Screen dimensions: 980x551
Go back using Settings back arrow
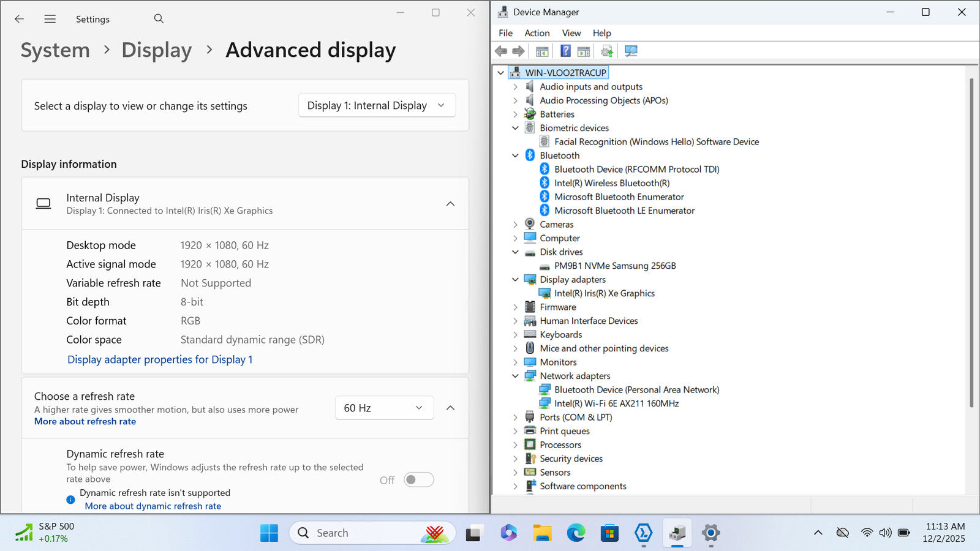(20, 19)
